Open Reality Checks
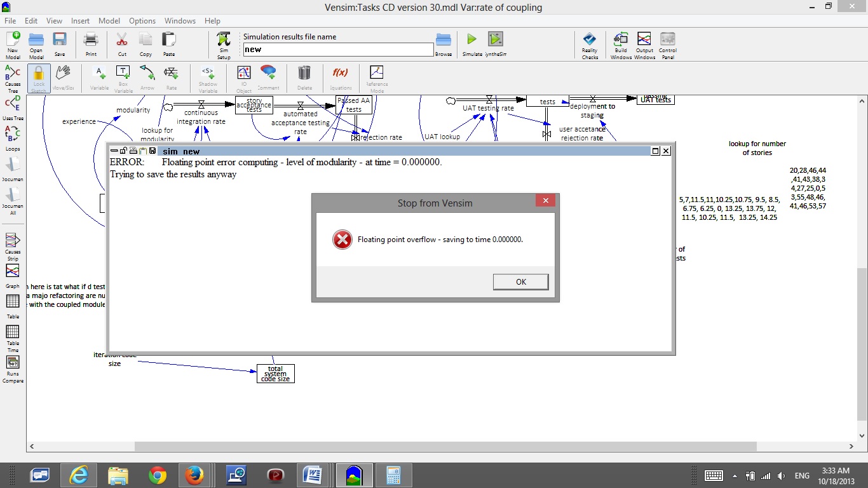Screen dimensions: 868x488 click(x=590, y=46)
